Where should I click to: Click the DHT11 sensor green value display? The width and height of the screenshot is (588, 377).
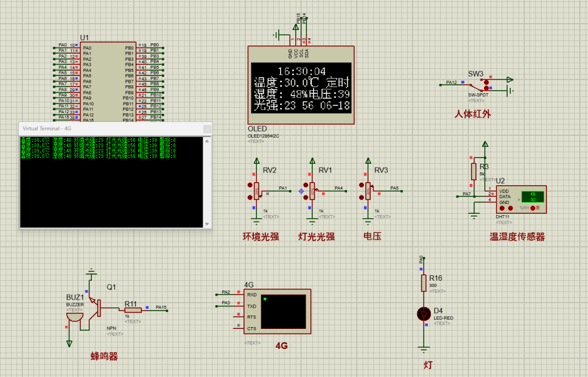tap(532, 197)
